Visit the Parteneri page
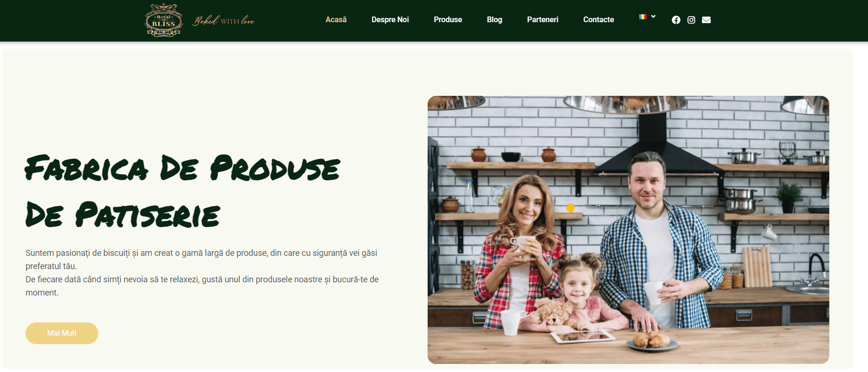 tap(542, 19)
